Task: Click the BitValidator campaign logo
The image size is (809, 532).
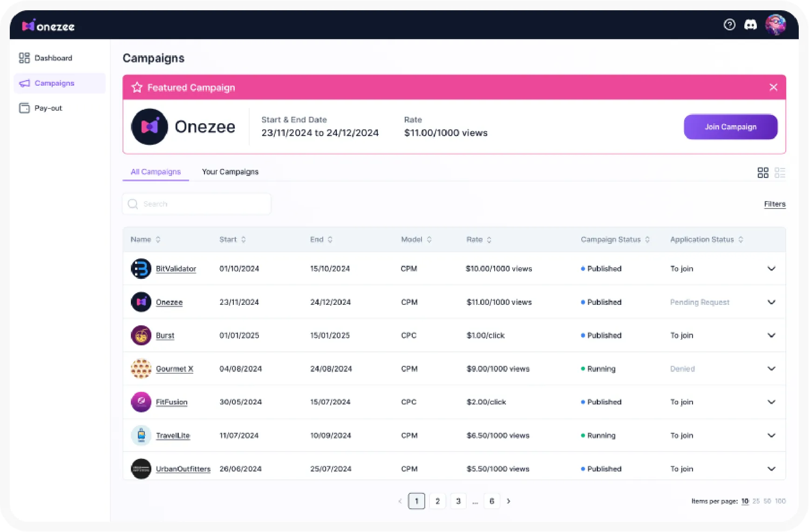Action: coord(141,269)
